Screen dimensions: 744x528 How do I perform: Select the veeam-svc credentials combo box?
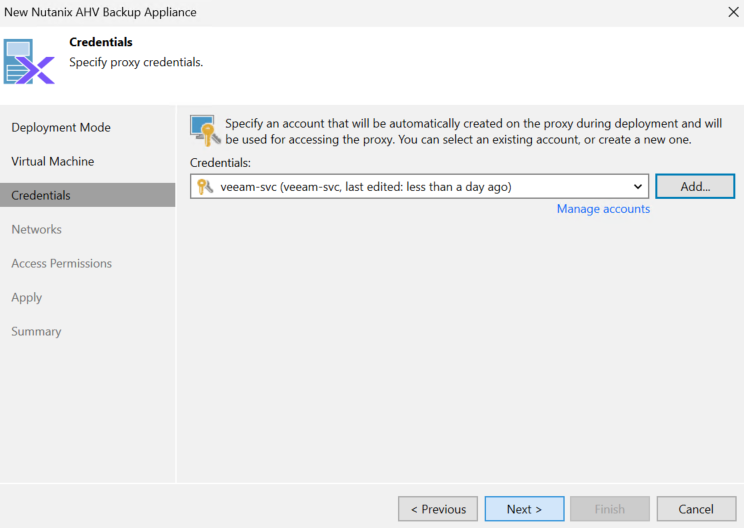419,186
